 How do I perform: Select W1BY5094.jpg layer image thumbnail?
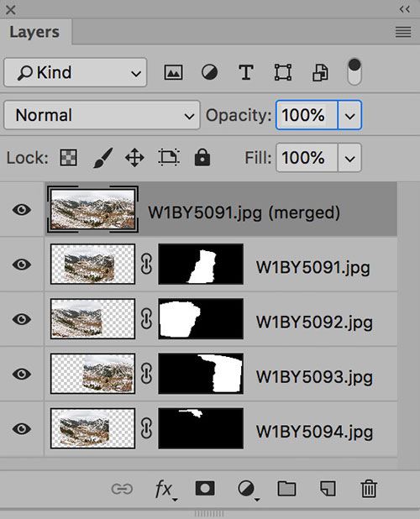point(92,428)
